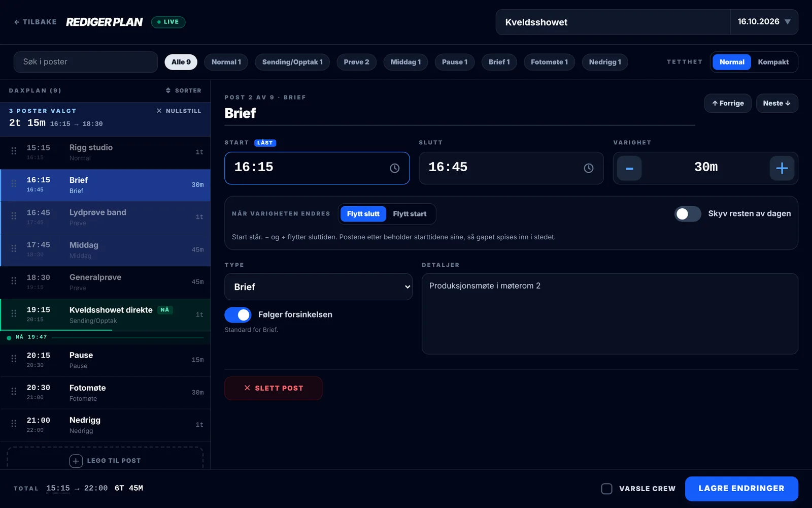Open the Type dropdown showing Brief

coord(319,287)
